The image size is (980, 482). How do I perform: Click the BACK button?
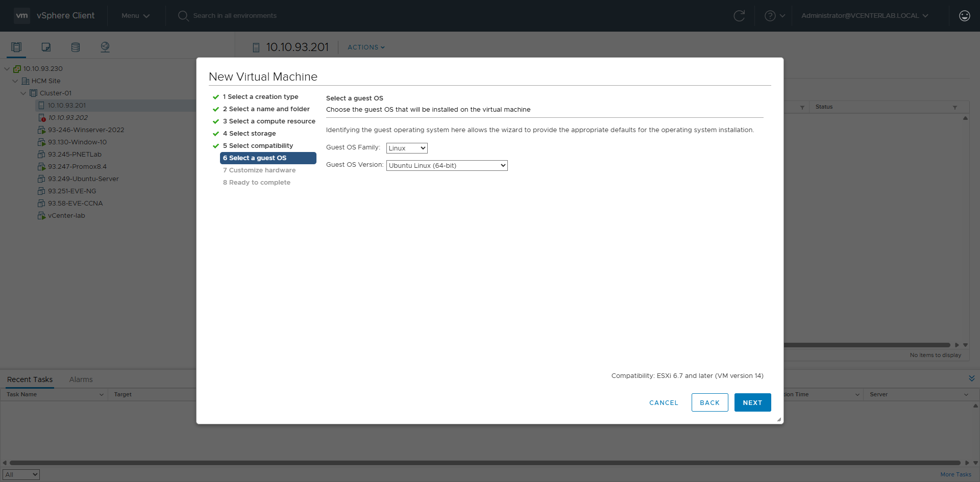click(x=709, y=402)
